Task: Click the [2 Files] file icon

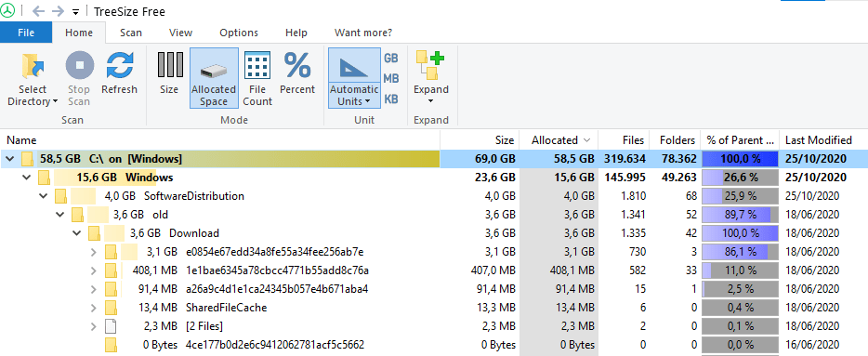Action: click(x=112, y=326)
